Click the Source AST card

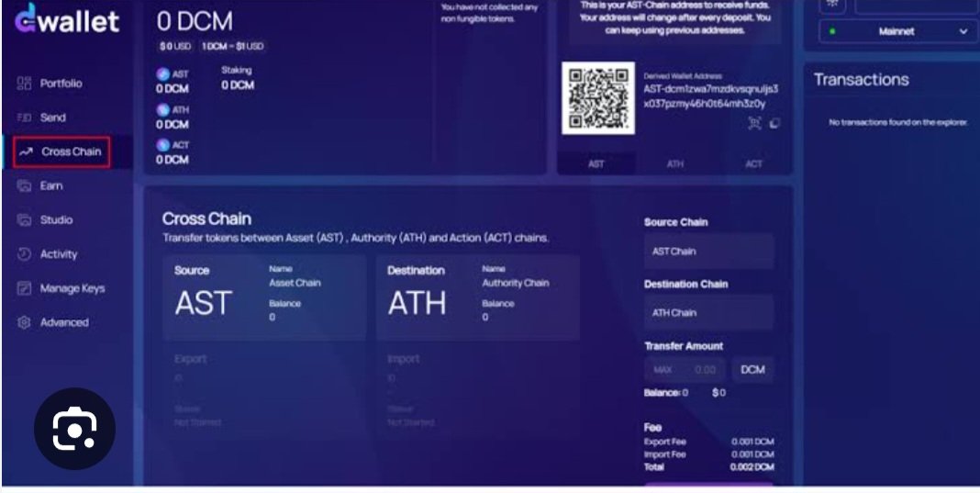coord(264,297)
